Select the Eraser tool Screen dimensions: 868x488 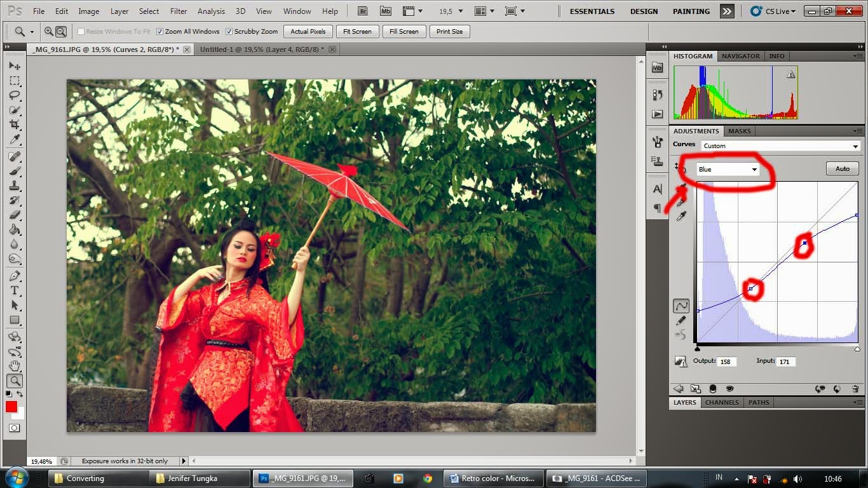point(15,215)
